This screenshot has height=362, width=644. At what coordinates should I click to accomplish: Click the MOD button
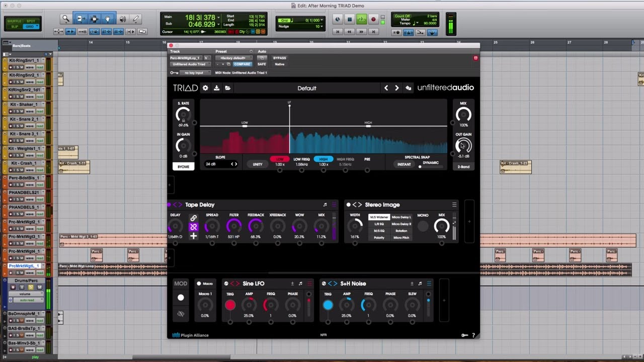pyautogui.click(x=181, y=284)
